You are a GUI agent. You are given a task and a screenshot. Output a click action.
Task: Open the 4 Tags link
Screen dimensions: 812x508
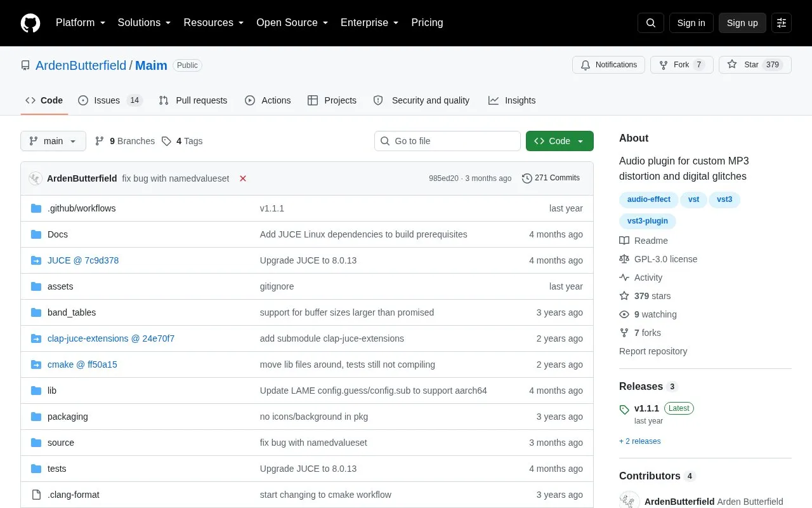click(x=182, y=141)
